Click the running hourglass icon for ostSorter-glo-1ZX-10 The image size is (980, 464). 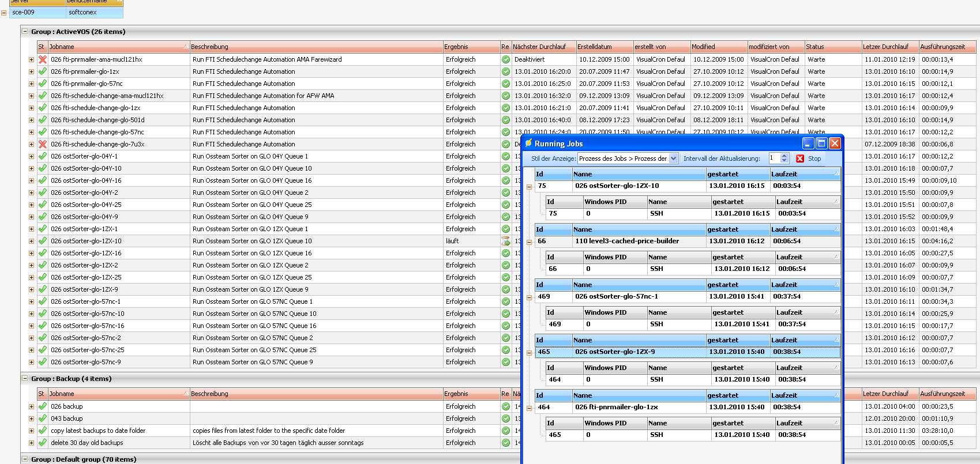pyautogui.click(x=505, y=241)
